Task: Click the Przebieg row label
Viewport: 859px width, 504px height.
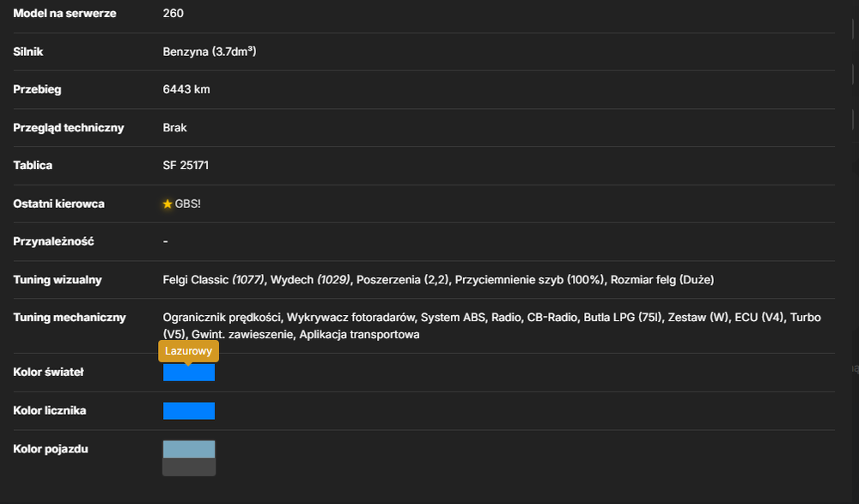Action: pos(37,89)
